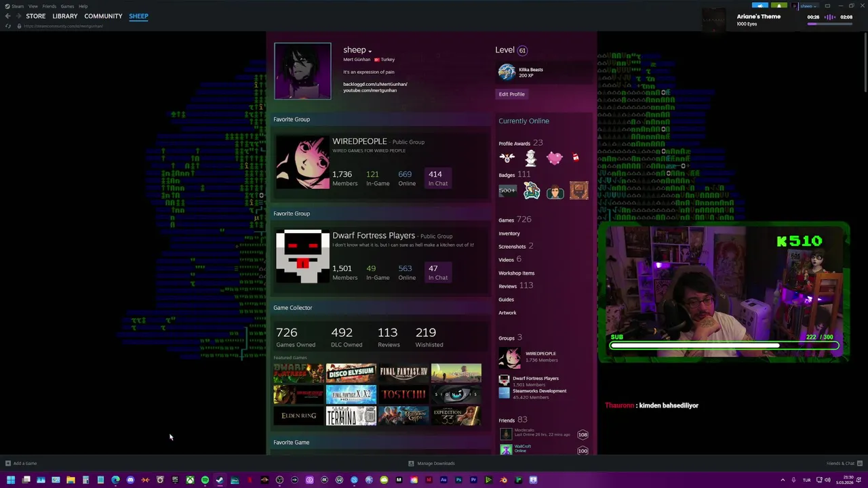
Task: Go back with the left arrow
Action: [7, 16]
